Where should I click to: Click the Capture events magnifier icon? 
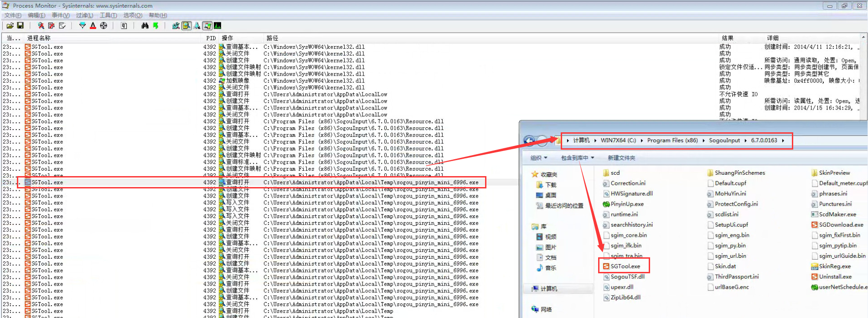[41, 26]
